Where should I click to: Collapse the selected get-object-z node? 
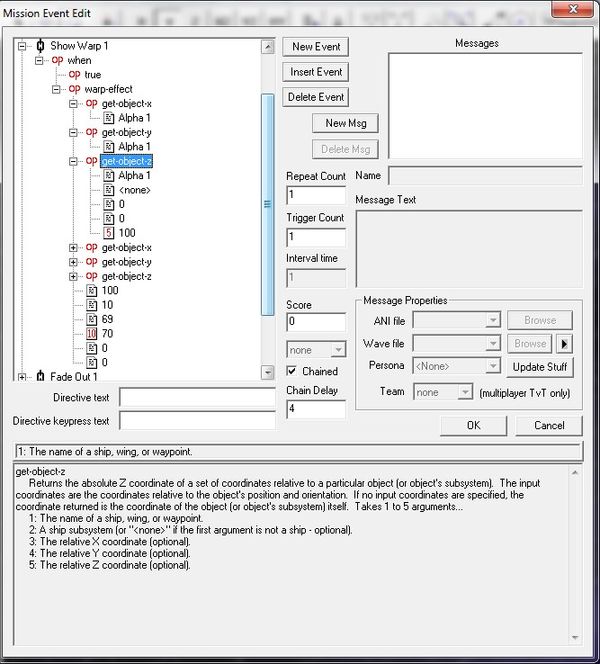(x=74, y=161)
